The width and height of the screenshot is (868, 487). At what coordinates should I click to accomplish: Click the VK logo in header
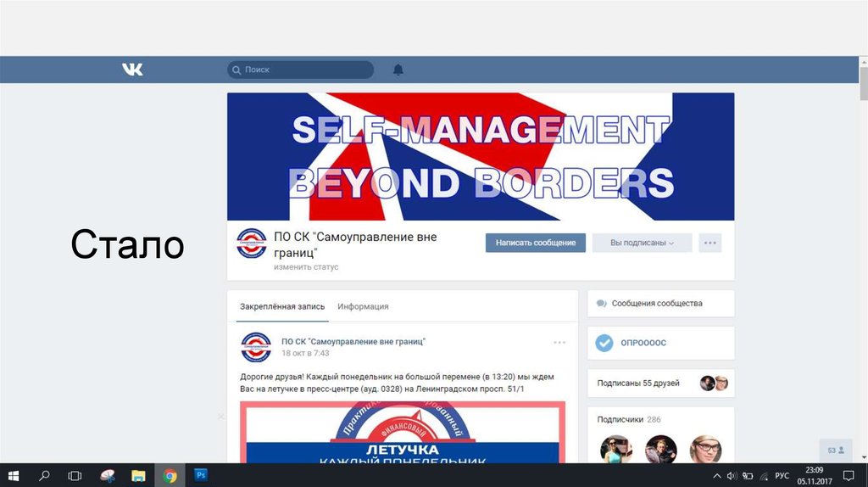coord(132,70)
